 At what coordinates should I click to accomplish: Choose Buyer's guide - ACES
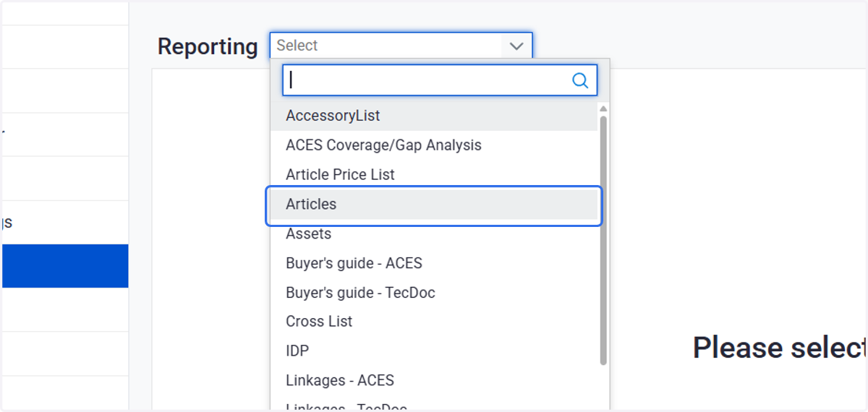coord(435,263)
